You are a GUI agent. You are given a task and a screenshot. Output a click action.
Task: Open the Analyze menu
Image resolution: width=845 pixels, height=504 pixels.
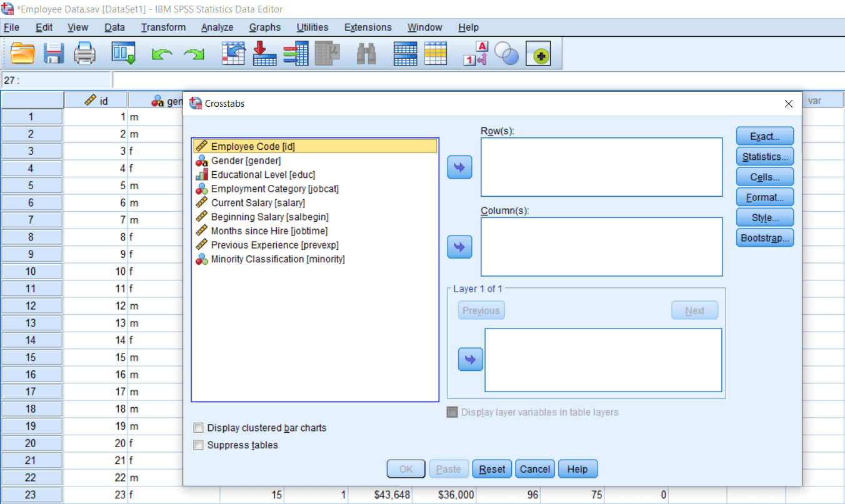pyautogui.click(x=217, y=27)
